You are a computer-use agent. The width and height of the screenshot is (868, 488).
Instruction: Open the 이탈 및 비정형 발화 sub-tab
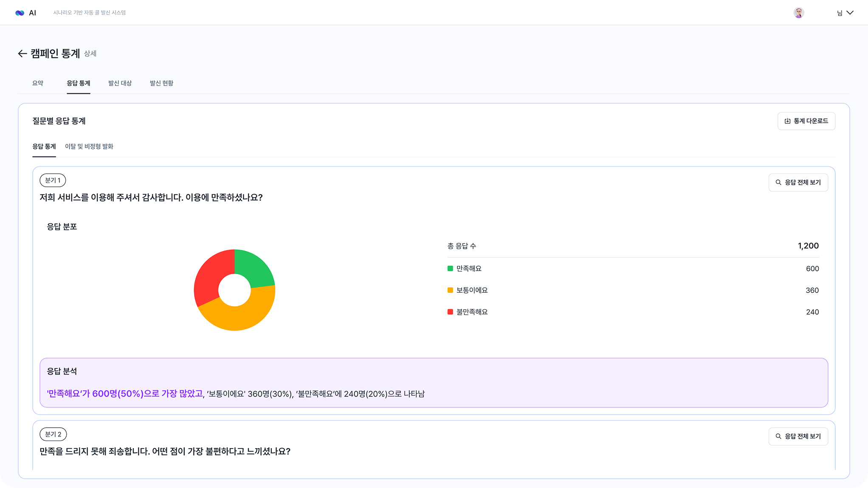click(89, 146)
